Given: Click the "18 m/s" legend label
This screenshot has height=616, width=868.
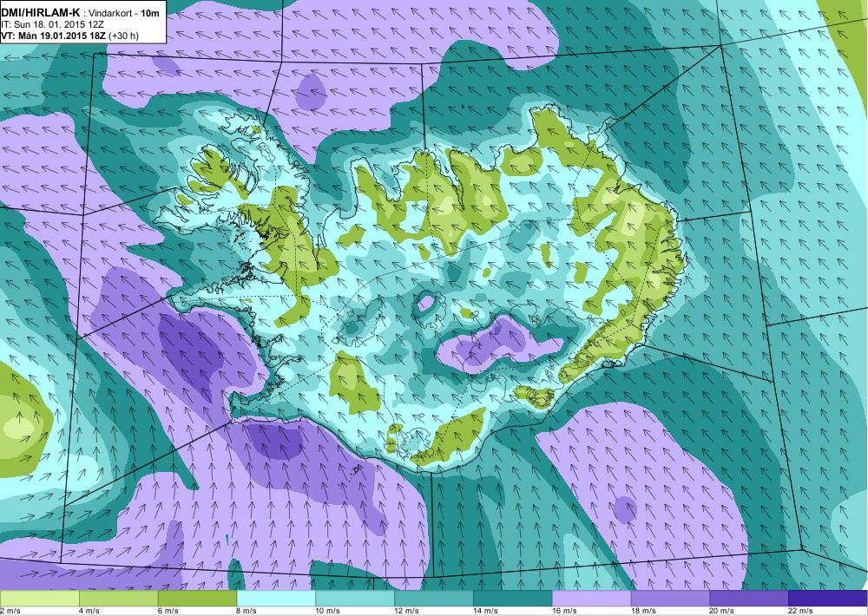Looking at the screenshot, I should tap(644, 611).
